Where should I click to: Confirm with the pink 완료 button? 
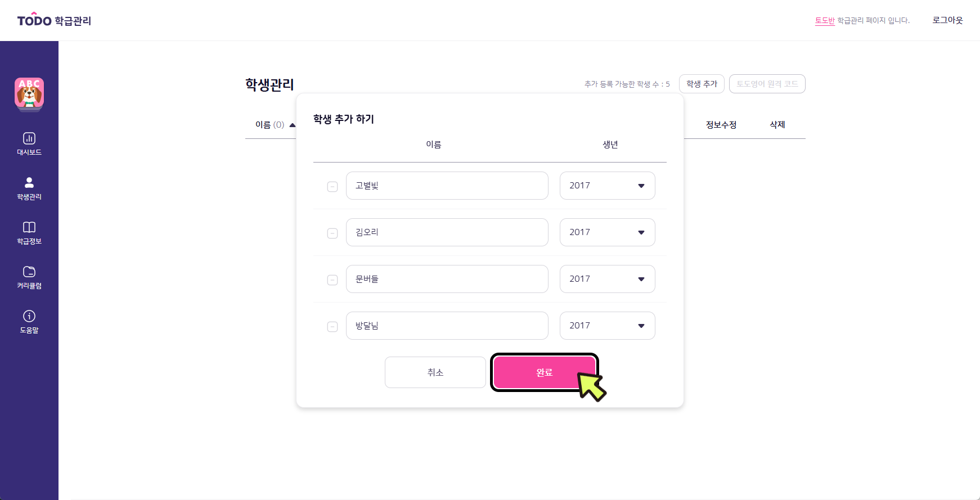point(545,372)
